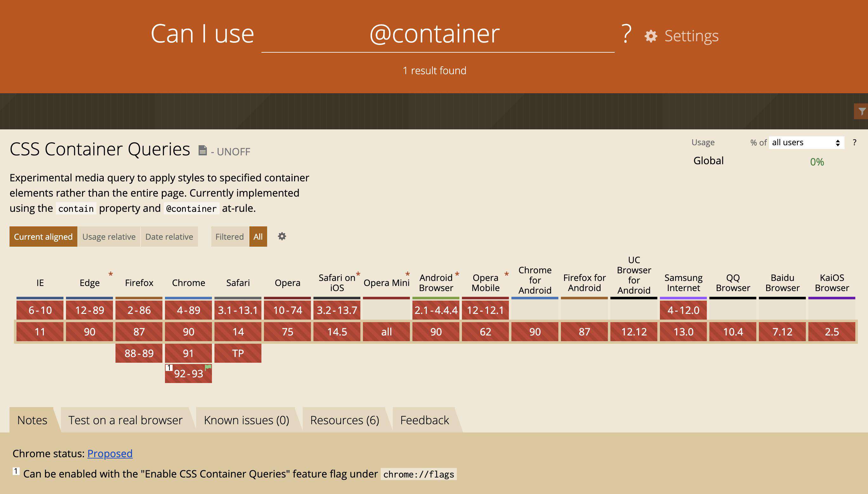This screenshot has height=494, width=868.
Task: Click the filter funnel icon
Action: 862,111
